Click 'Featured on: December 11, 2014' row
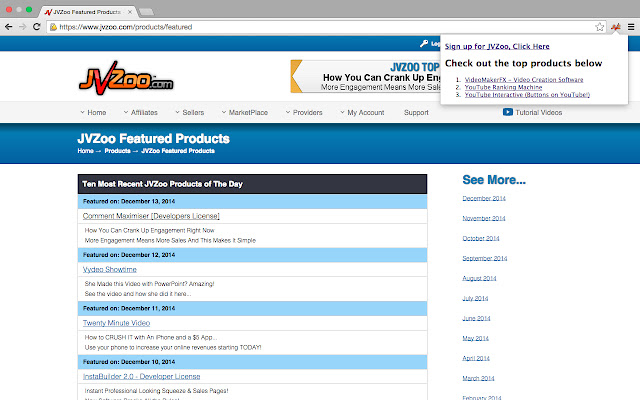Image resolution: width=640 pixels, height=400 pixels. 252,309
